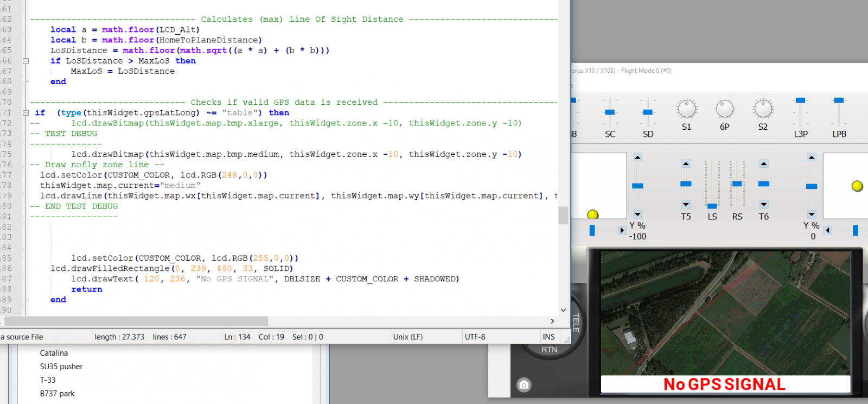This screenshot has width=868, height=404.
Task: Click the editor vertical scrollbar thumb
Action: [563, 216]
